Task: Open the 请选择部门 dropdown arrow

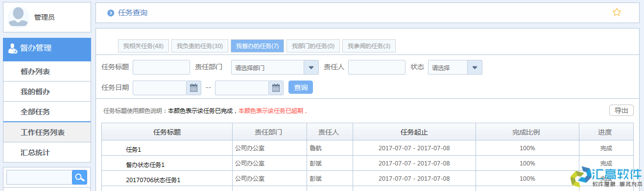Action: 311,67
